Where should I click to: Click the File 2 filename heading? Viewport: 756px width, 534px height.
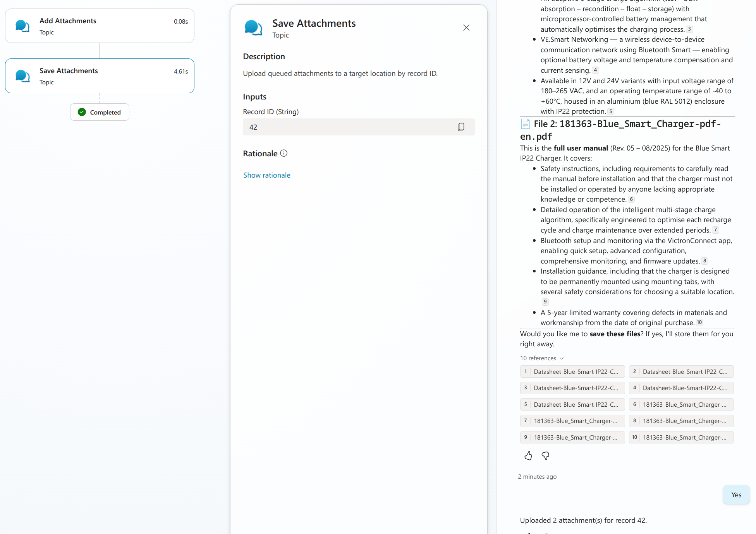click(620, 130)
